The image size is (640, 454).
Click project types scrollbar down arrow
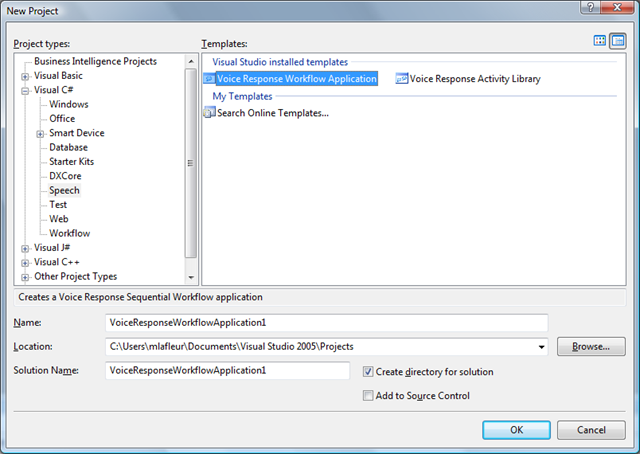191,278
